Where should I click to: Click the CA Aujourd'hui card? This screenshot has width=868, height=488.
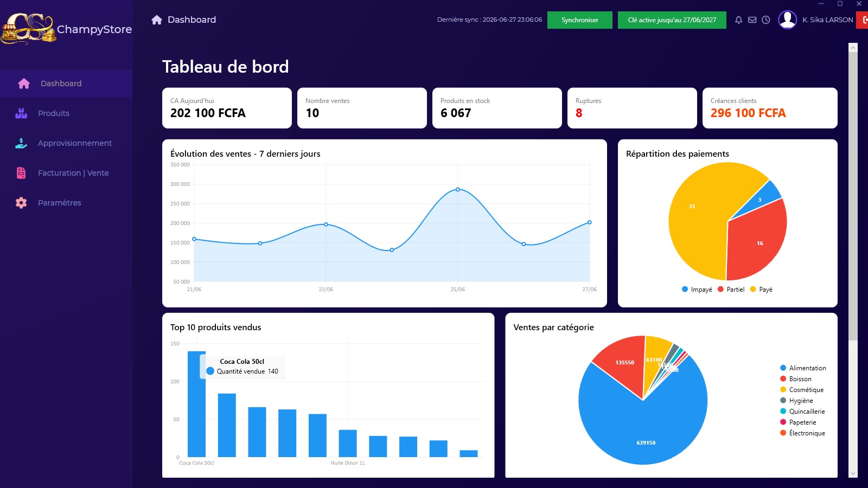click(227, 108)
